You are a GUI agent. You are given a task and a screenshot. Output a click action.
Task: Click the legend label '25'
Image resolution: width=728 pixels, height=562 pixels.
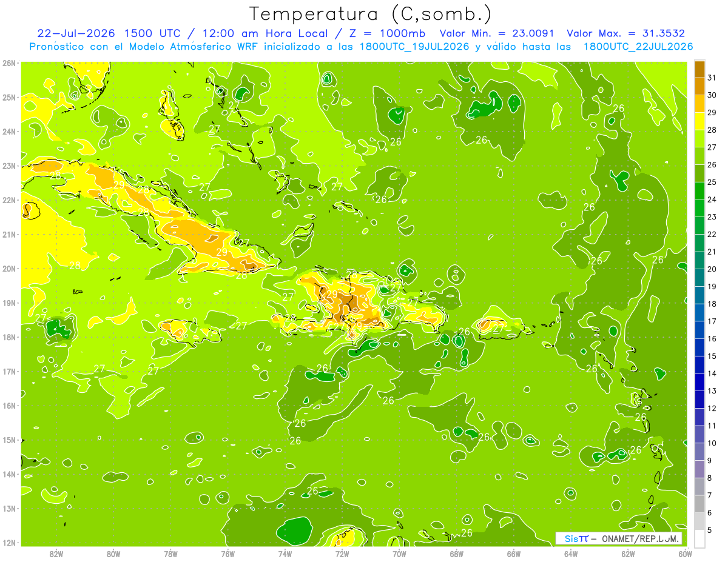(x=712, y=182)
